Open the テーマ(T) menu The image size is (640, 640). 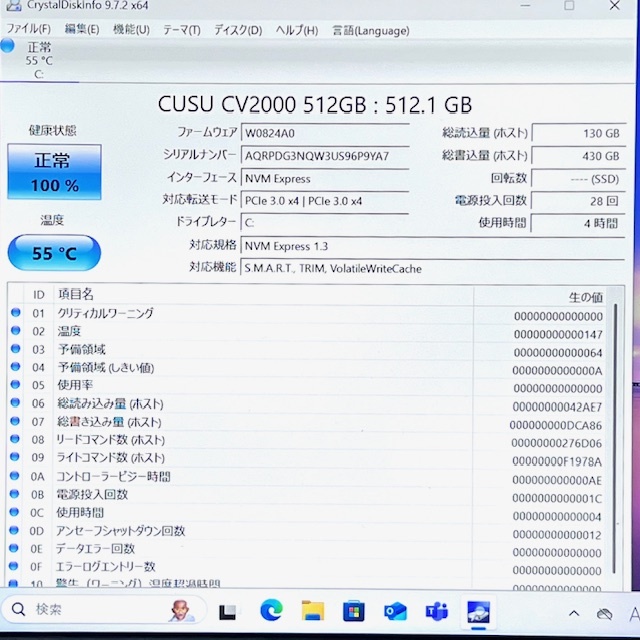(x=182, y=30)
